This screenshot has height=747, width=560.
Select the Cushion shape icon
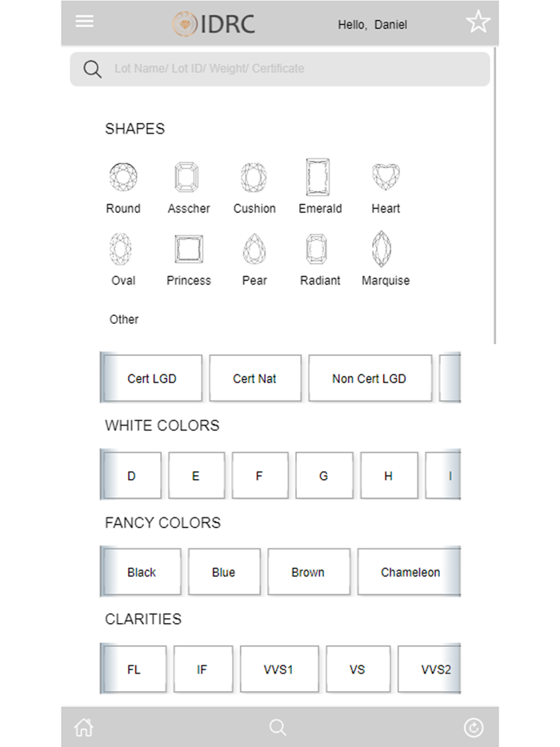(x=254, y=176)
